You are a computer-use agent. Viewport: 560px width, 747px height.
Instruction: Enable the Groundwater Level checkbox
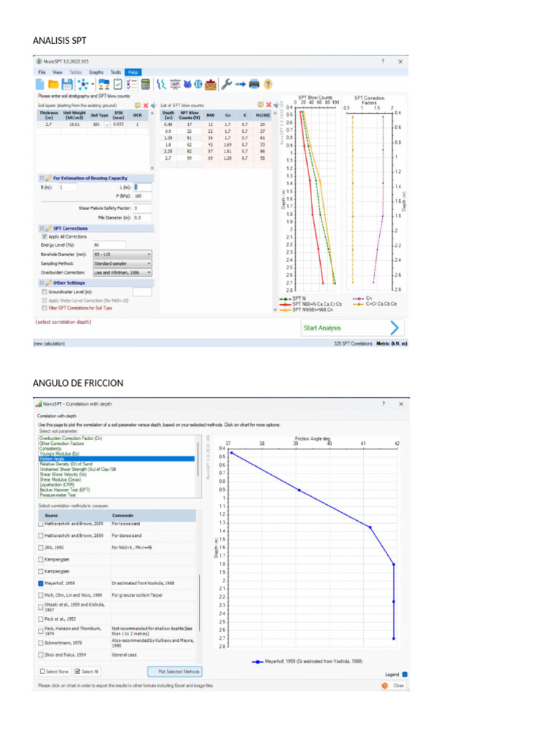point(44,292)
